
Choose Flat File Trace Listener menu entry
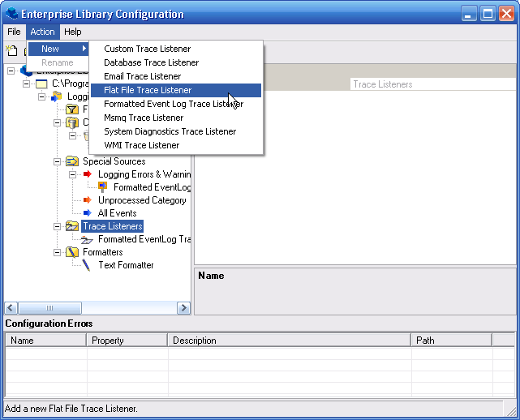tap(148, 90)
